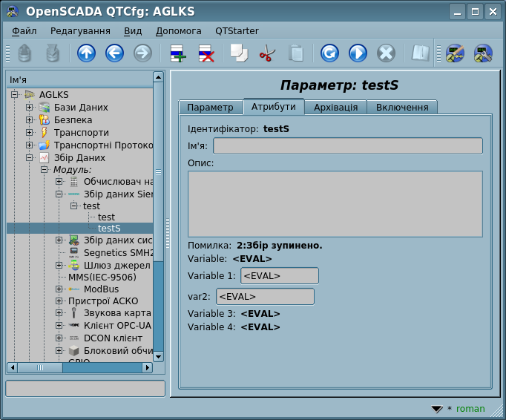Open the manual book icon
This screenshot has width=506, height=420.
click(421, 53)
